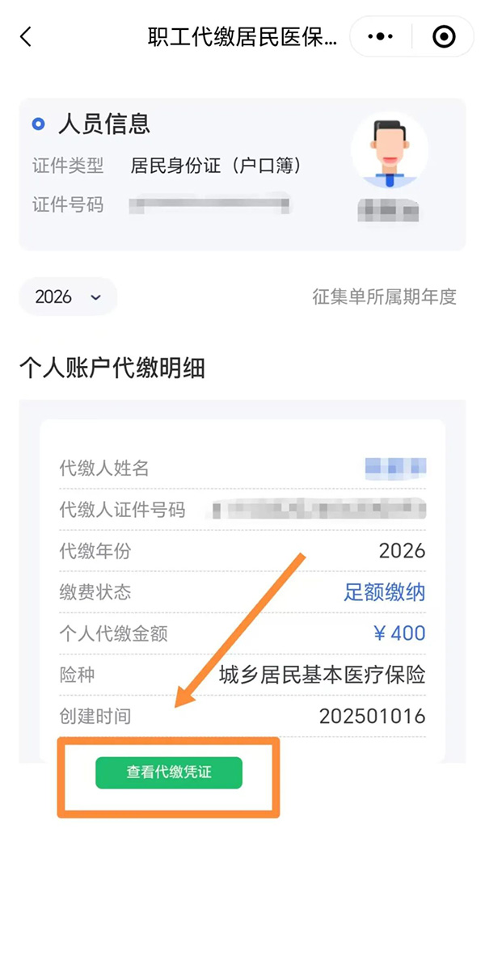Click the chevron next to 2026

(95, 297)
